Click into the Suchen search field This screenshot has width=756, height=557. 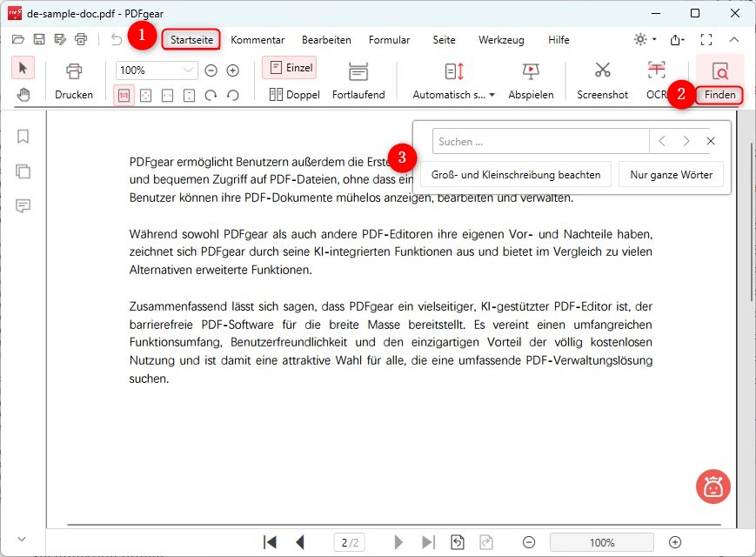540,141
